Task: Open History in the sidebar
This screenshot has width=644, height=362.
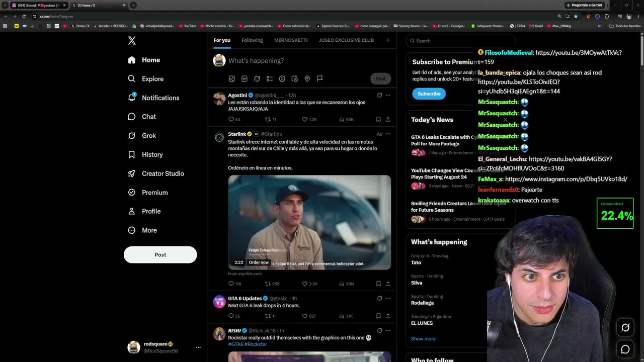Action: click(145, 154)
